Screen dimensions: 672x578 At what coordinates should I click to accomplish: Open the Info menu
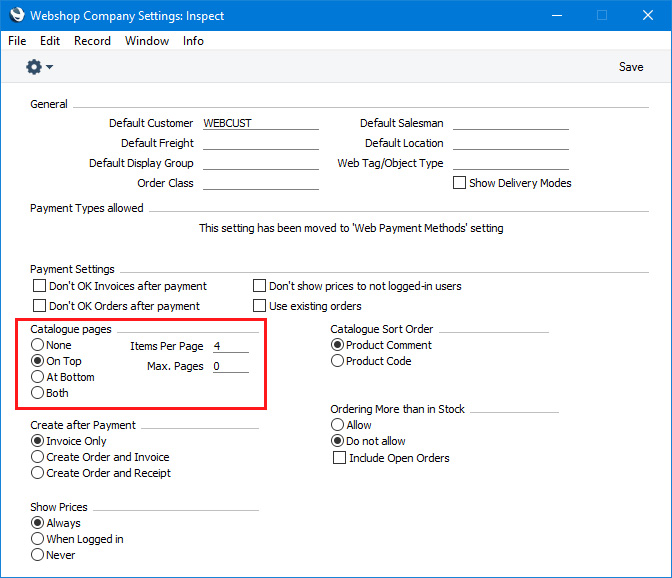(x=193, y=41)
